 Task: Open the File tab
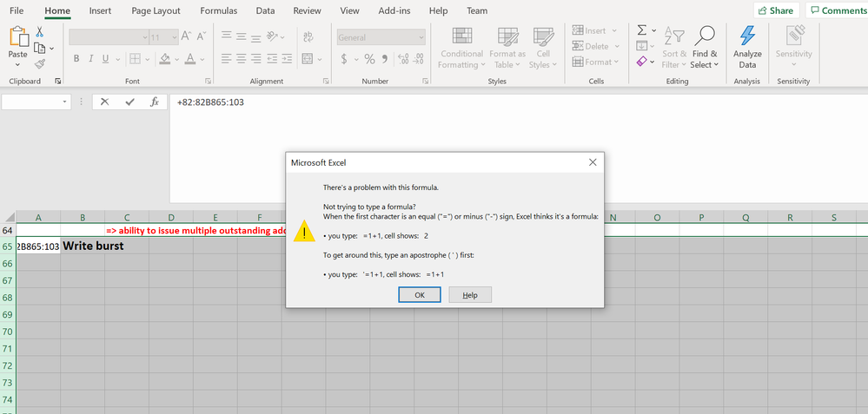coord(17,10)
